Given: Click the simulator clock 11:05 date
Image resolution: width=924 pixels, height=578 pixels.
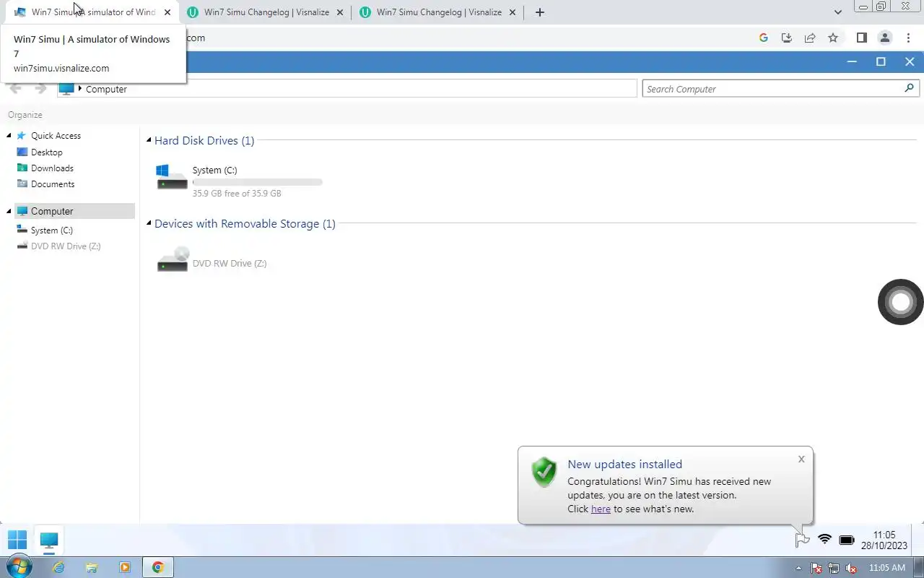Looking at the screenshot, I should [884, 540].
